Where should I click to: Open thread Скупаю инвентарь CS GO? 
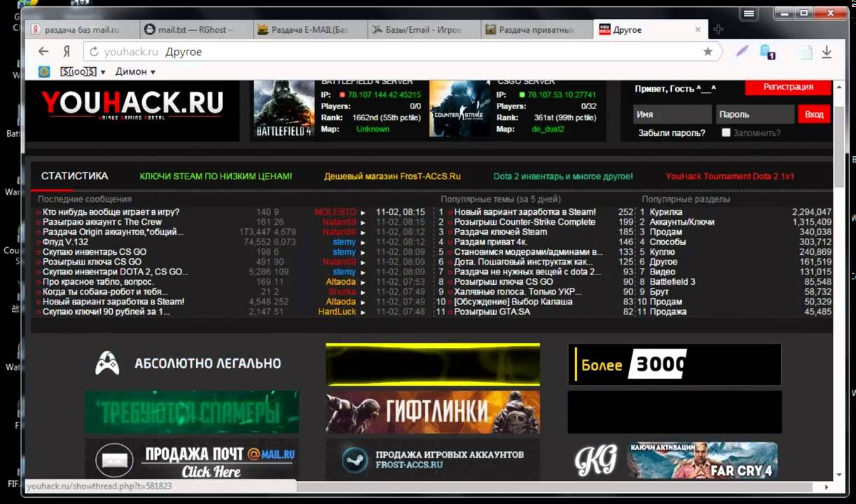[95, 252]
